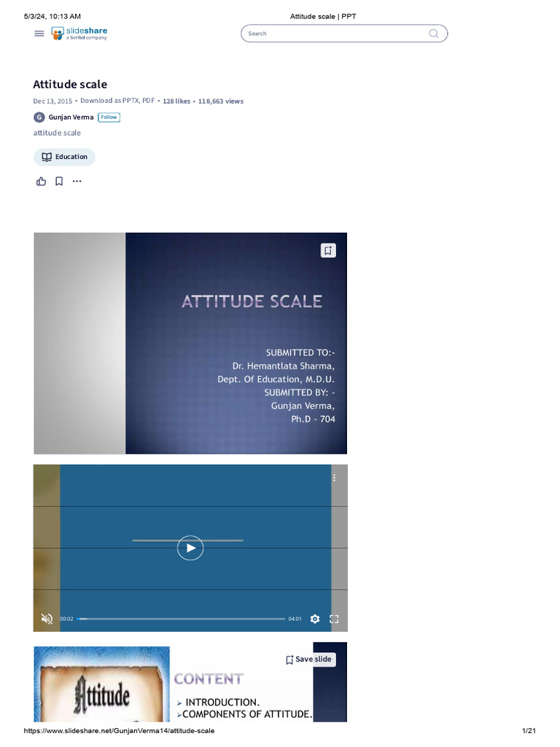560x747 pixels.
Task: Enter video fullscreen mode
Action: tap(334, 619)
